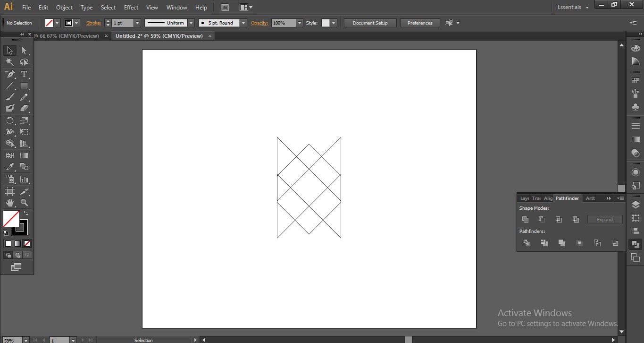Select the Direct Selection tool
The width and height of the screenshot is (644, 343).
click(24, 51)
